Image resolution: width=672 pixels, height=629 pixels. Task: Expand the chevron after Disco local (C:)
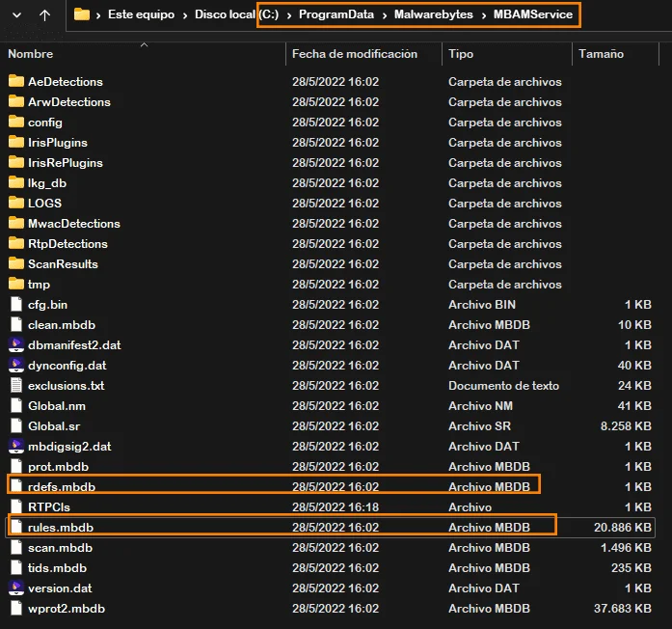[289, 15]
